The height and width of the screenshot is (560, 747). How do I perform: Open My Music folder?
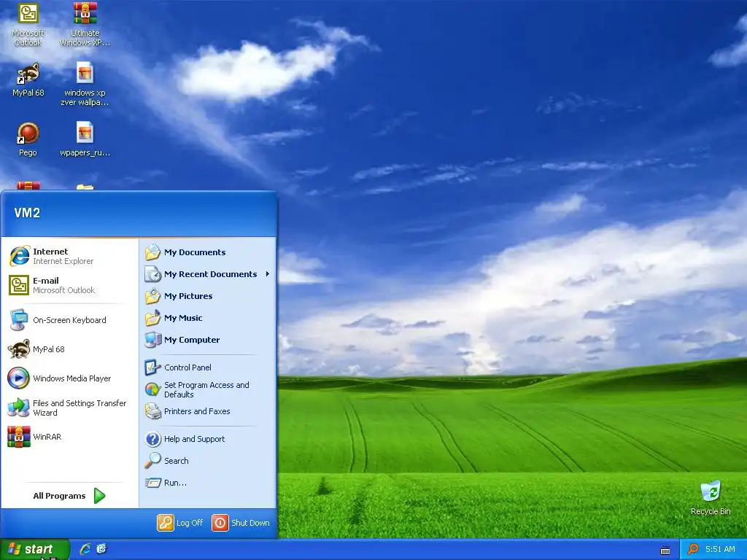tap(208, 318)
